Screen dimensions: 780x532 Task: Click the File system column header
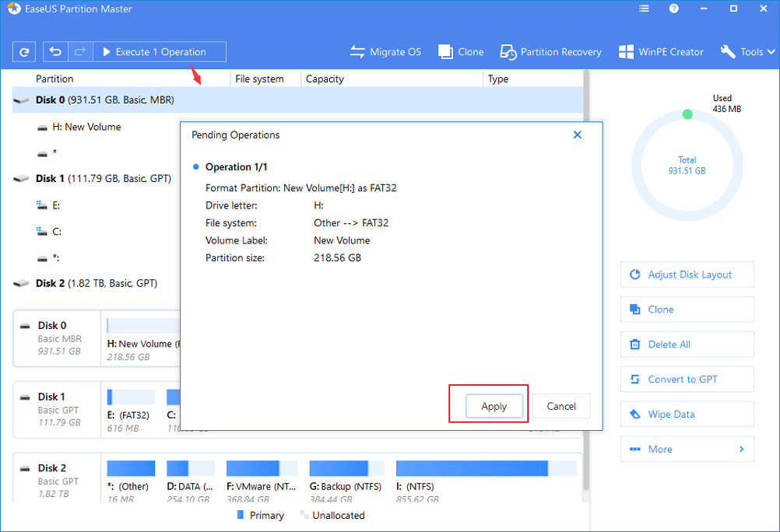pyautogui.click(x=259, y=79)
